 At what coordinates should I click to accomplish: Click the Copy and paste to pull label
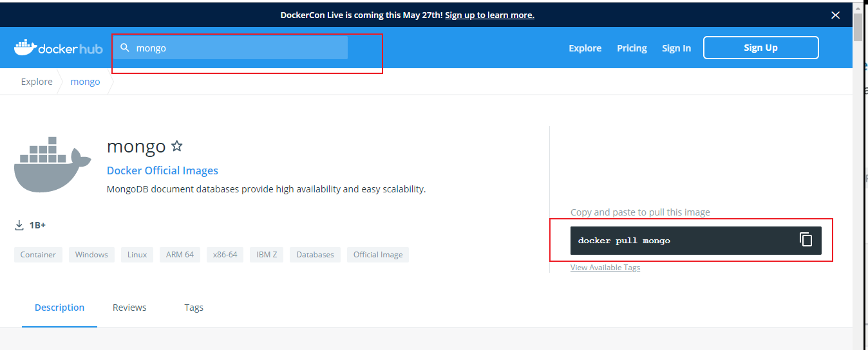(640, 212)
